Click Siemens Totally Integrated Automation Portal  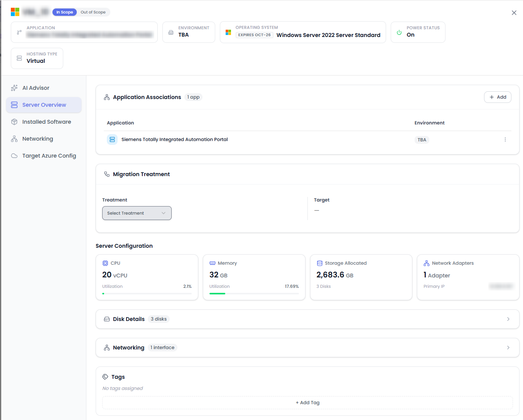[175, 139]
